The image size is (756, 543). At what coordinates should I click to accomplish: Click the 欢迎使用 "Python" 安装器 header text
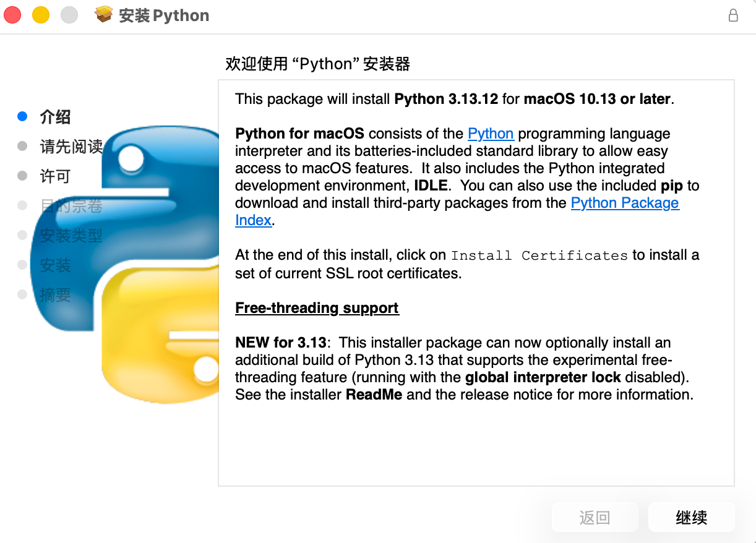coord(317,64)
